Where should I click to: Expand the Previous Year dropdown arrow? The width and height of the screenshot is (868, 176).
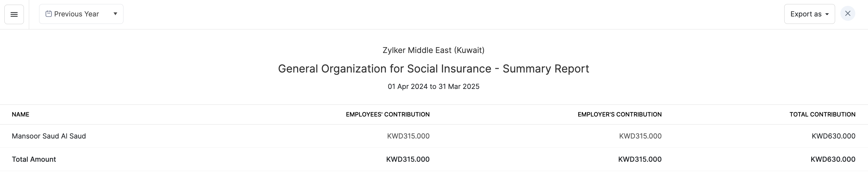pos(115,14)
